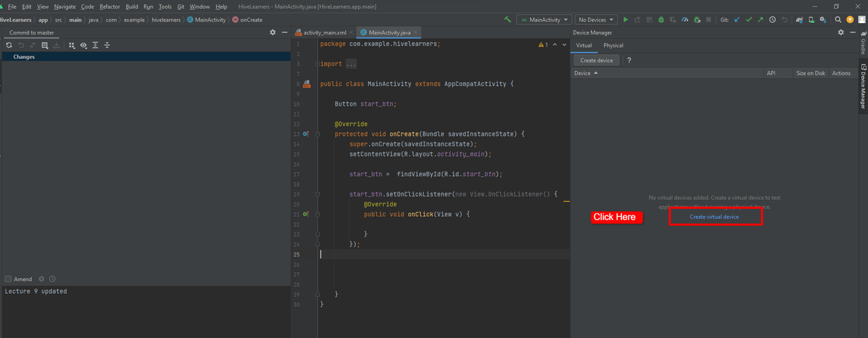Click the related XML file gutter icon on line 8
The width and height of the screenshot is (868, 338).
[307, 84]
